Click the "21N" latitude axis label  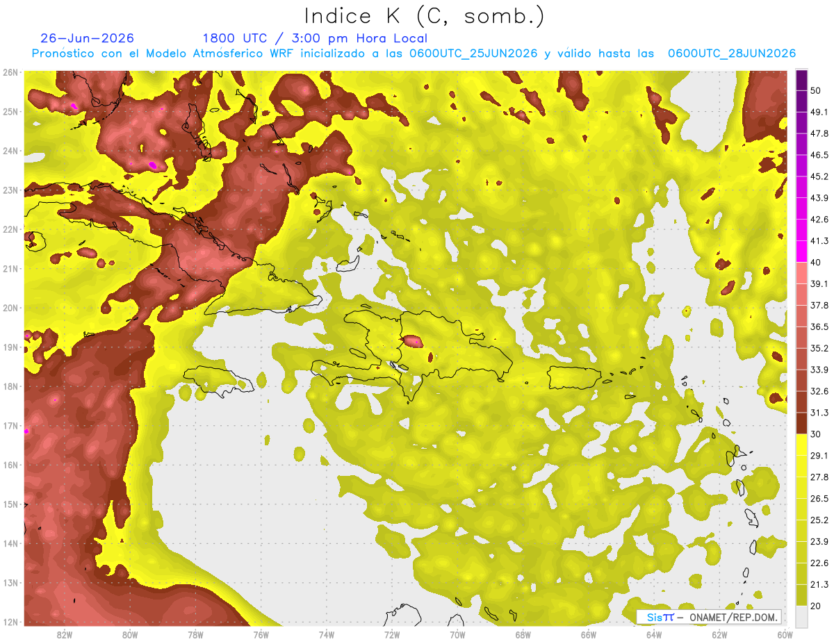tap(11, 268)
